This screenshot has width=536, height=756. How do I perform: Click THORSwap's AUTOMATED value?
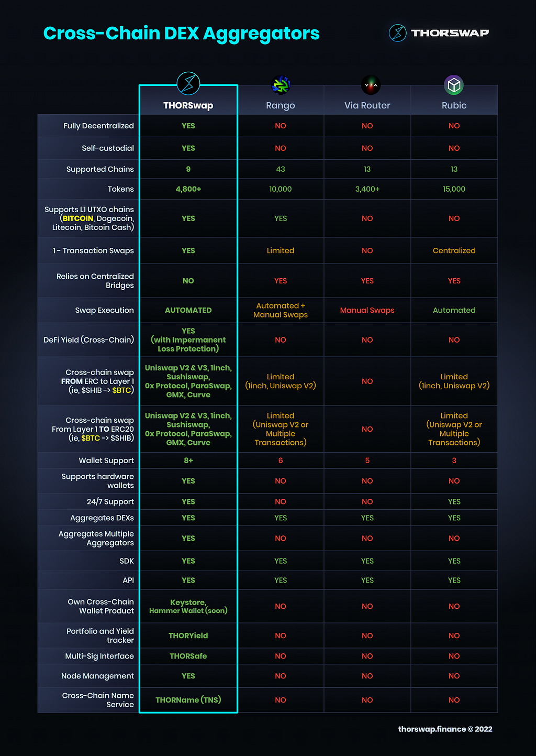point(188,310)
